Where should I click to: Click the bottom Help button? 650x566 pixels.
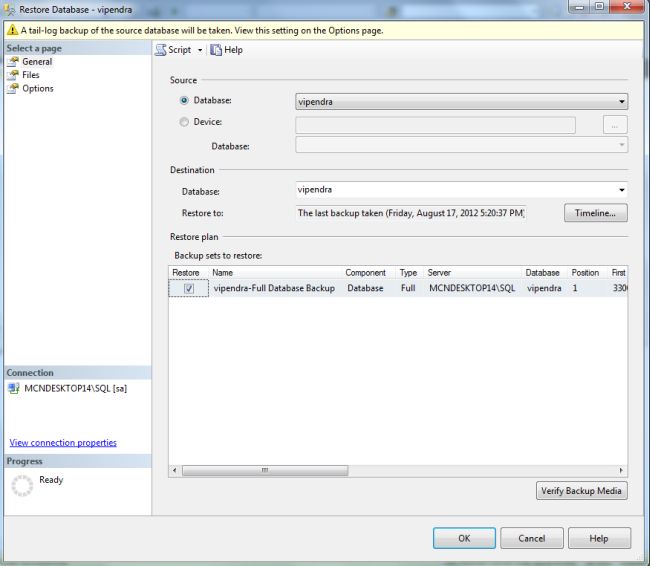coord(599,538)
